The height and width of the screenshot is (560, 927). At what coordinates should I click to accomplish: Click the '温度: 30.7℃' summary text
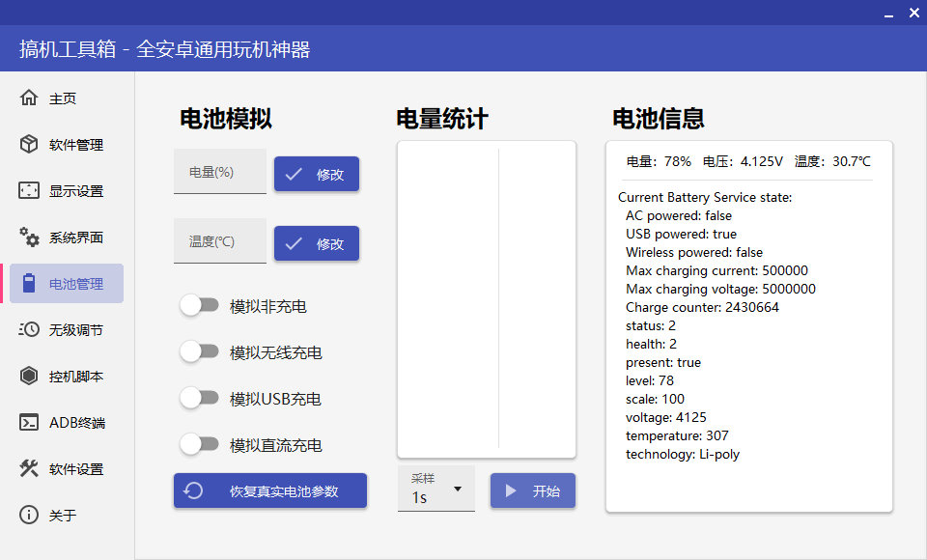pos(832,161)
